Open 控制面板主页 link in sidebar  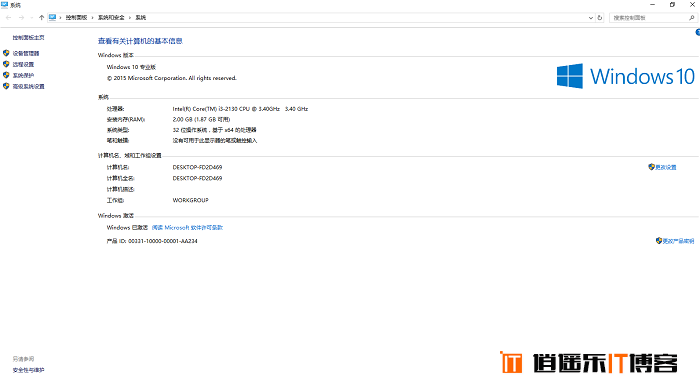pos(29,37)
